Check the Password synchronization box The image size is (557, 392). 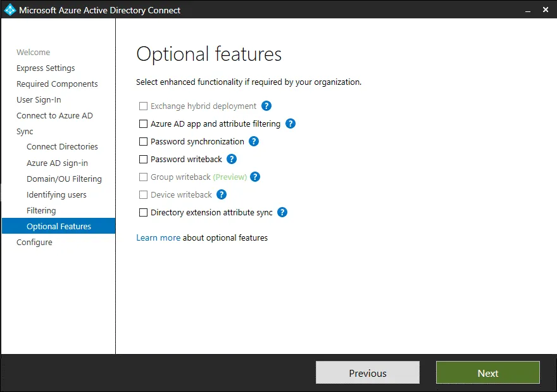pyautogui.click(x=144, y=142)
